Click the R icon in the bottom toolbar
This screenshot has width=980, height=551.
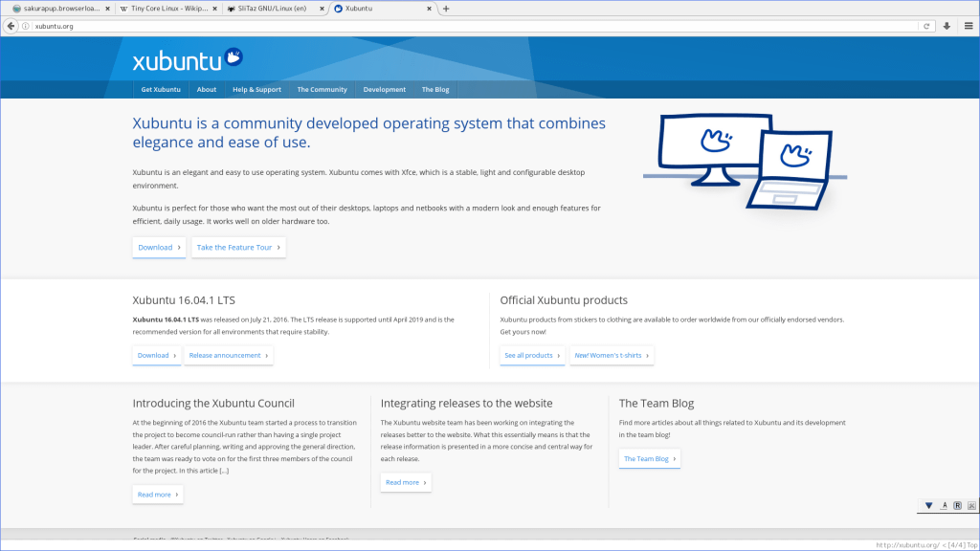tap(958, 505)
